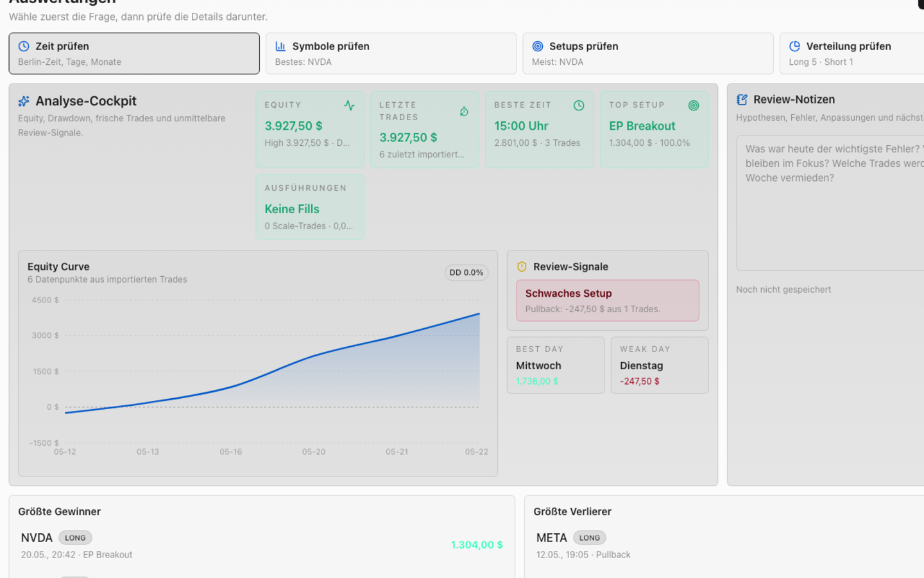This screenshot has width=924, height=578.
Task: Click the target icon beside Setups prüfen
Action: 538,46
